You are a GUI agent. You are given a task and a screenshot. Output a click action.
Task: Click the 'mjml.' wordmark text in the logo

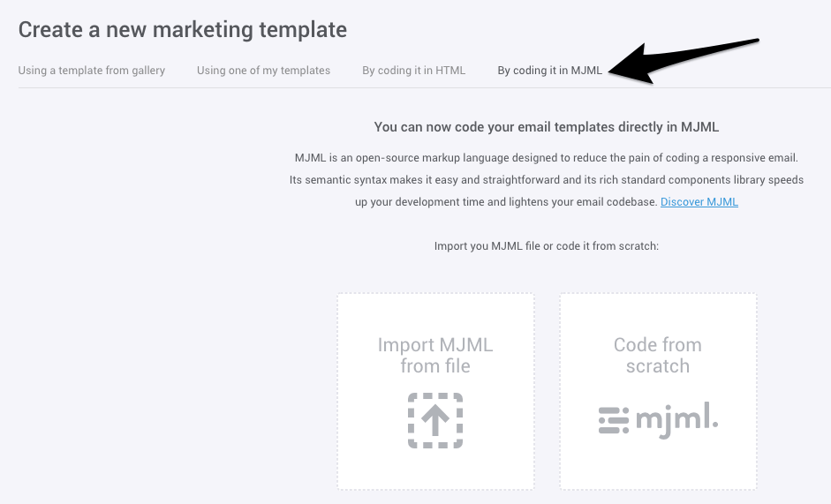(x=676, y=420)
